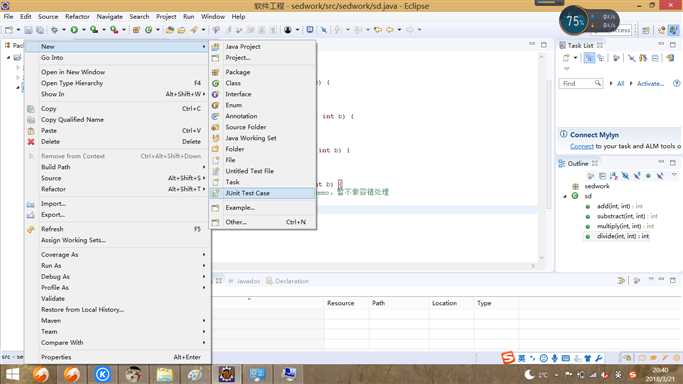Click the editor's vertical scrollbar
The height and width of the screenshot is (384, 683).
coord(541,157)
